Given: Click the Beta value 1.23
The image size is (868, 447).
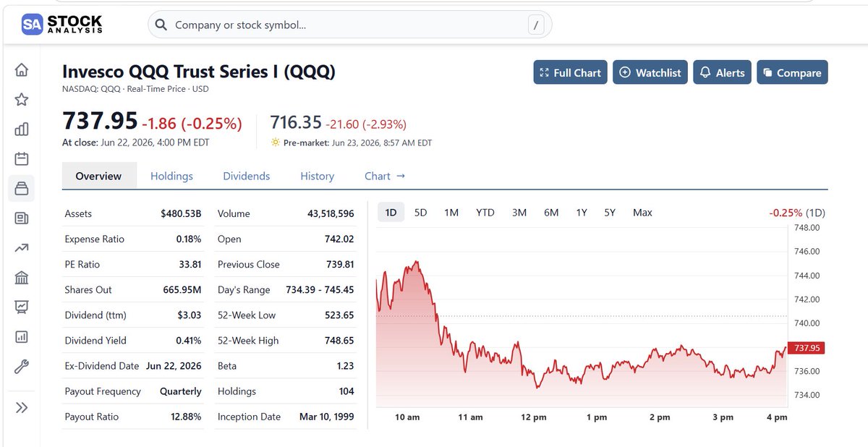Looking at the screenshot, I should point(345,365).
